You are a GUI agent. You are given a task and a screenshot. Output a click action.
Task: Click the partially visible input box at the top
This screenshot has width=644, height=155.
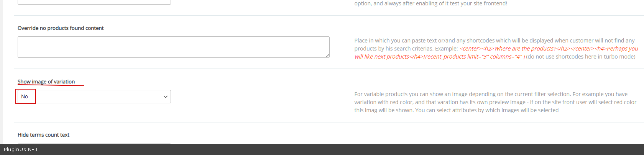[94, 2]
